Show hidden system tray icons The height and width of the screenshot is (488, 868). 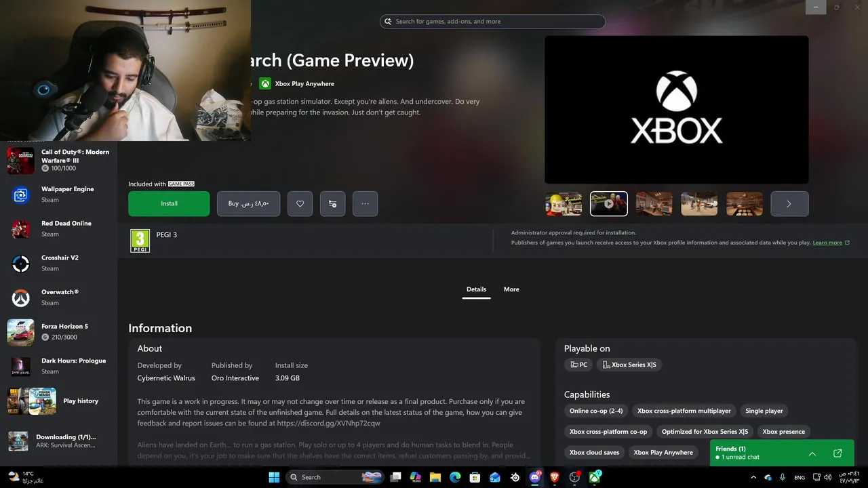753,477
